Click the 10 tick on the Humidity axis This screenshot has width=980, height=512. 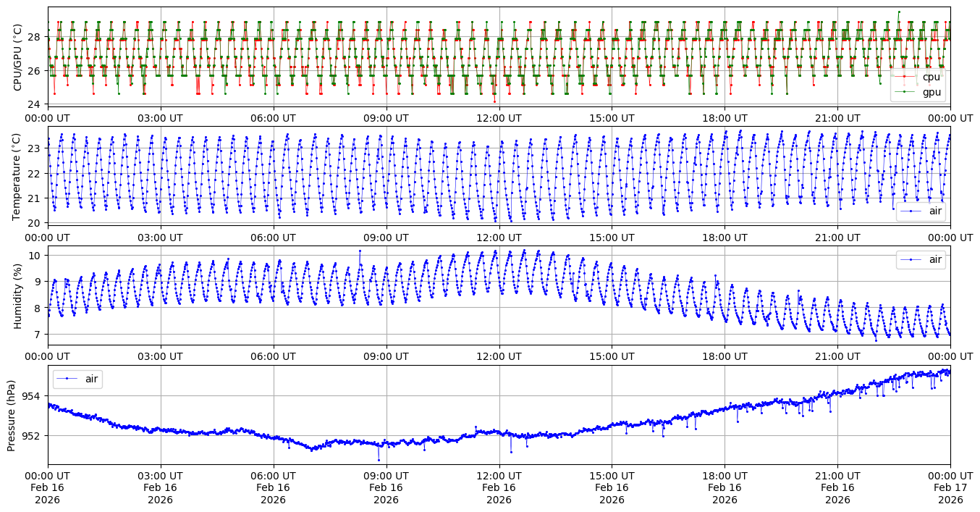pyautogui.click(x=36, y=255)
